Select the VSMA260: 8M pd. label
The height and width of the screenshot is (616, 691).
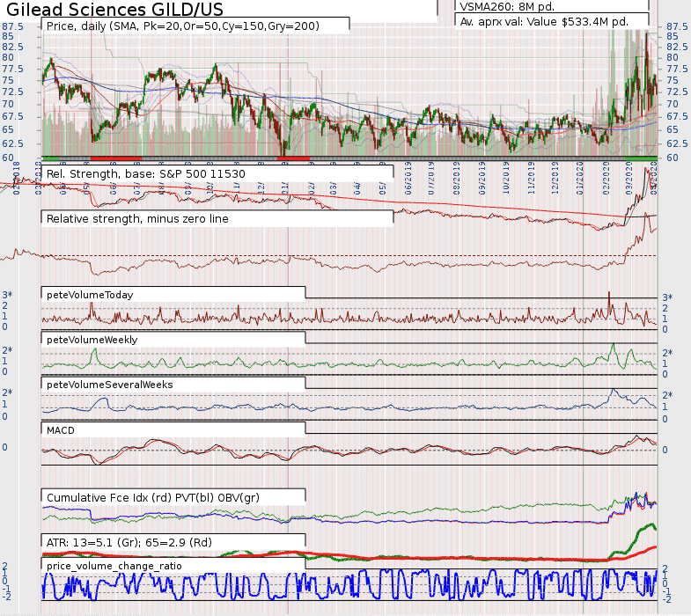point(507,7)
